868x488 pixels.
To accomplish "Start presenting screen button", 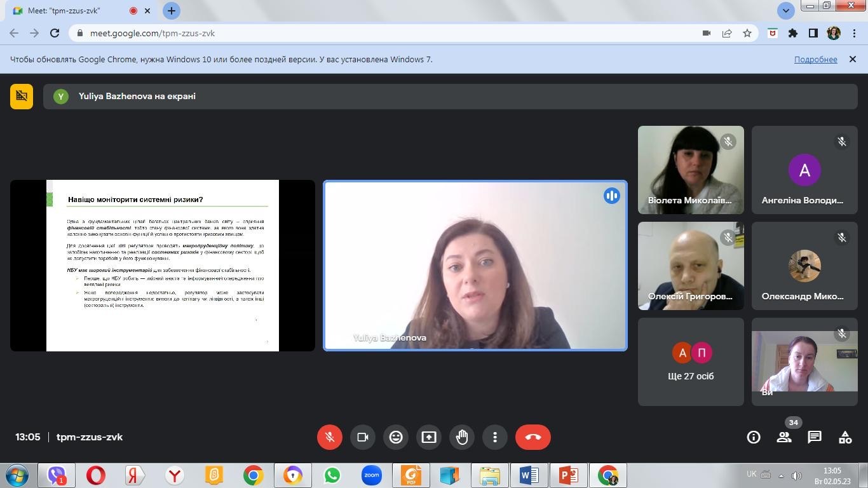I will tap(429, 437).
